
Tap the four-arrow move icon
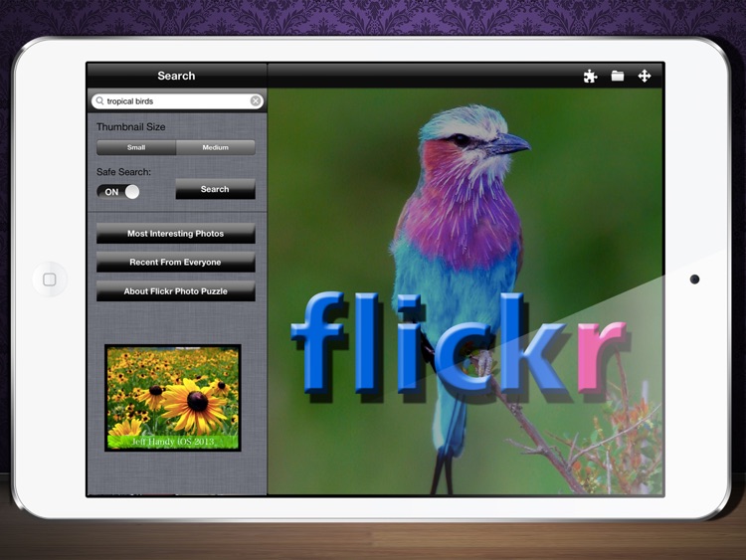tap(645, 76)
